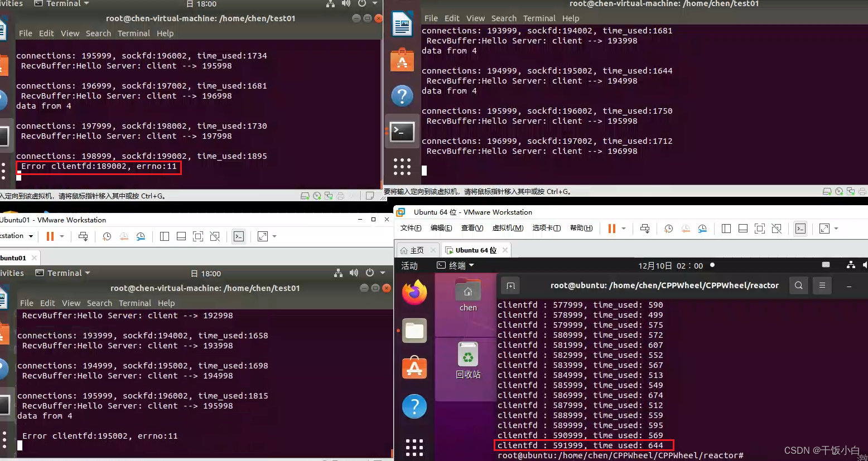Toggle thumbnail bar in Ubuntu01 window
The height and width of the screenshot is (461, 868).
(181, 236)
